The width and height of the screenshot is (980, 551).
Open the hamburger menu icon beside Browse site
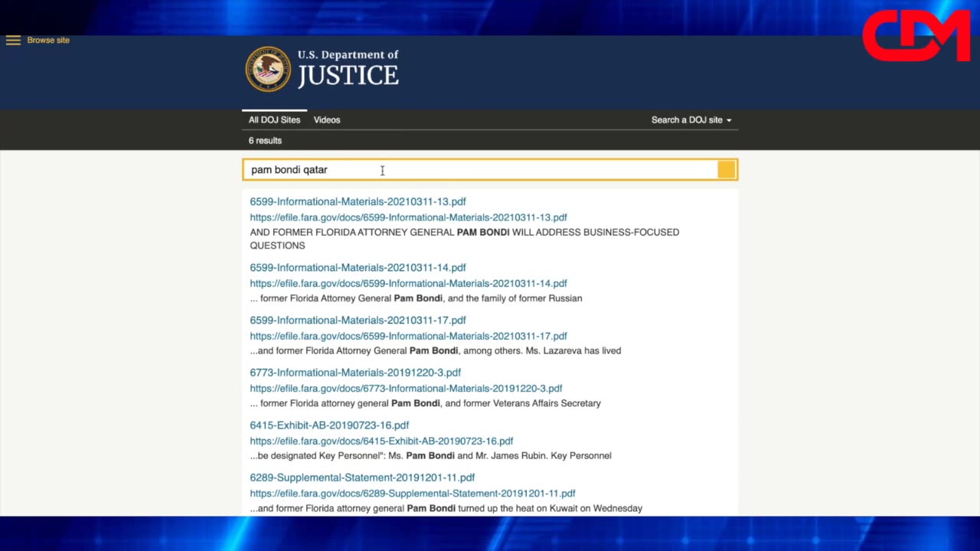coord(13,41)
